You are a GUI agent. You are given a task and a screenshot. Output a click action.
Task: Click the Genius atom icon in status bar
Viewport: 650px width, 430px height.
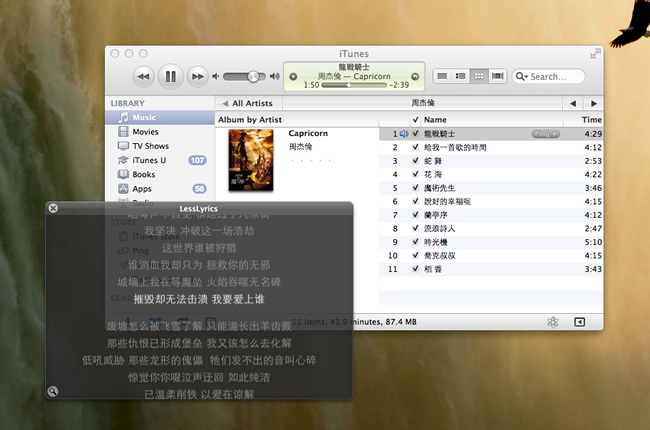553,322
